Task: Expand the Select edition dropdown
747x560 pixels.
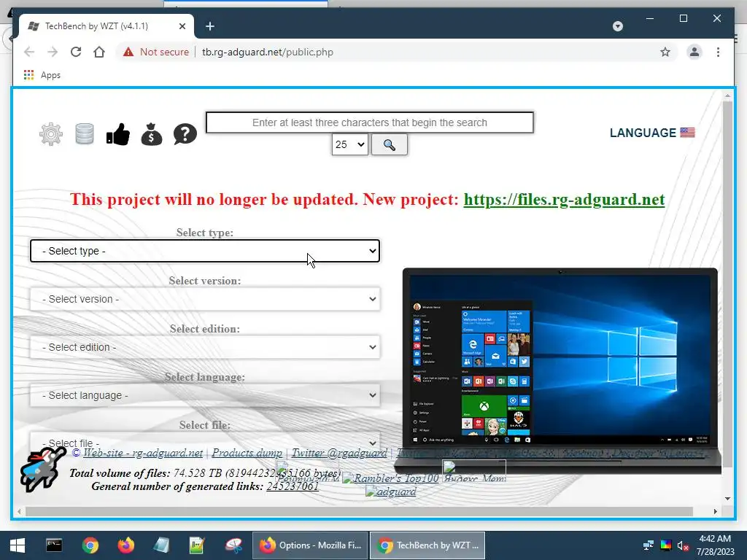Action: (205, 347)
